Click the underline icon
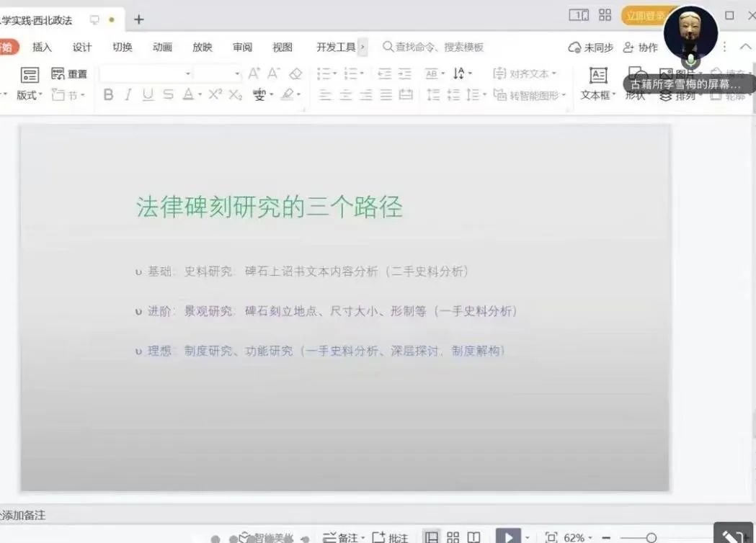756x543 pixels. tap(148, 95)
